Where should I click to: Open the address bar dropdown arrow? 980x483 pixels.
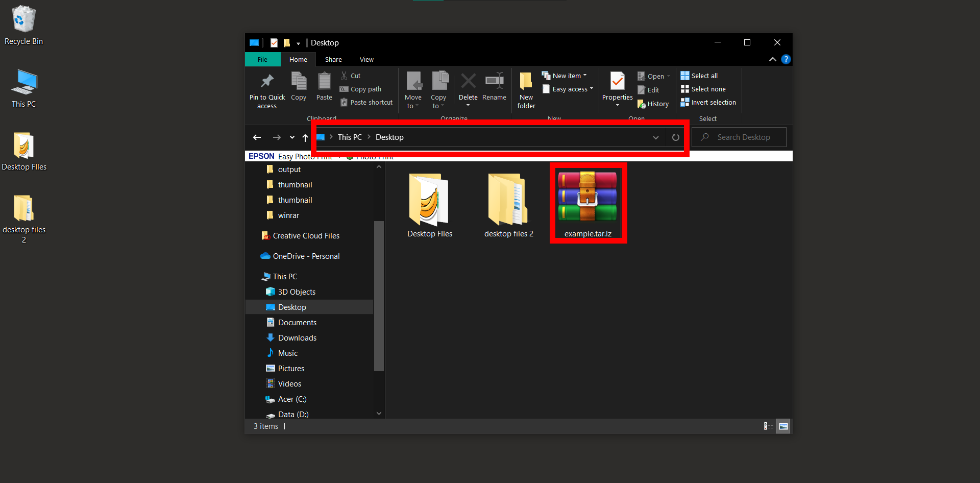point(655,137)
